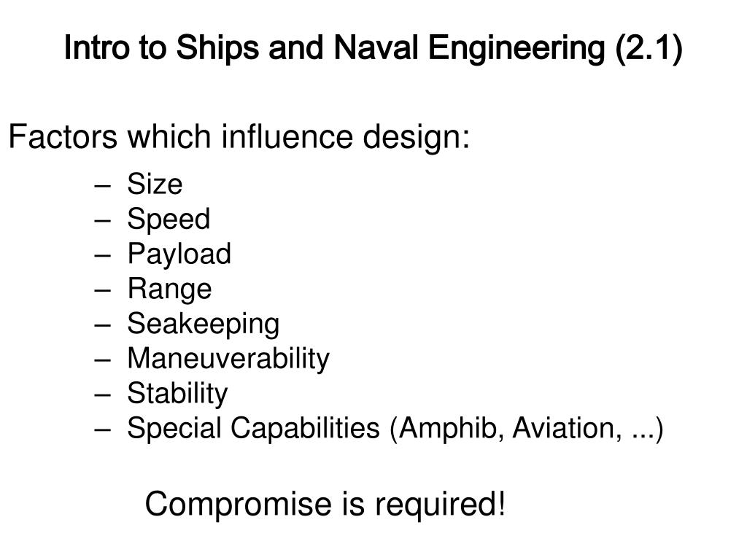Viewport: 747px width, 560px height.
Task: Click the word 'Engineering' in the title
Action: point(517,48)
